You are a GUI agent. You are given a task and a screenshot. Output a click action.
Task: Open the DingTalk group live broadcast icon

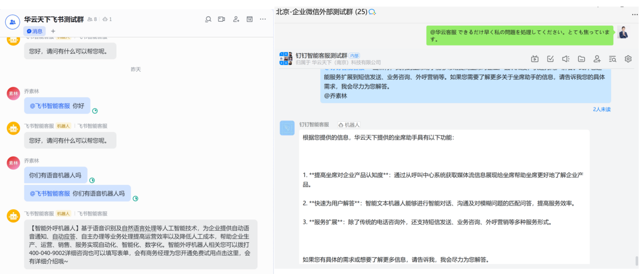coord(535,59)
